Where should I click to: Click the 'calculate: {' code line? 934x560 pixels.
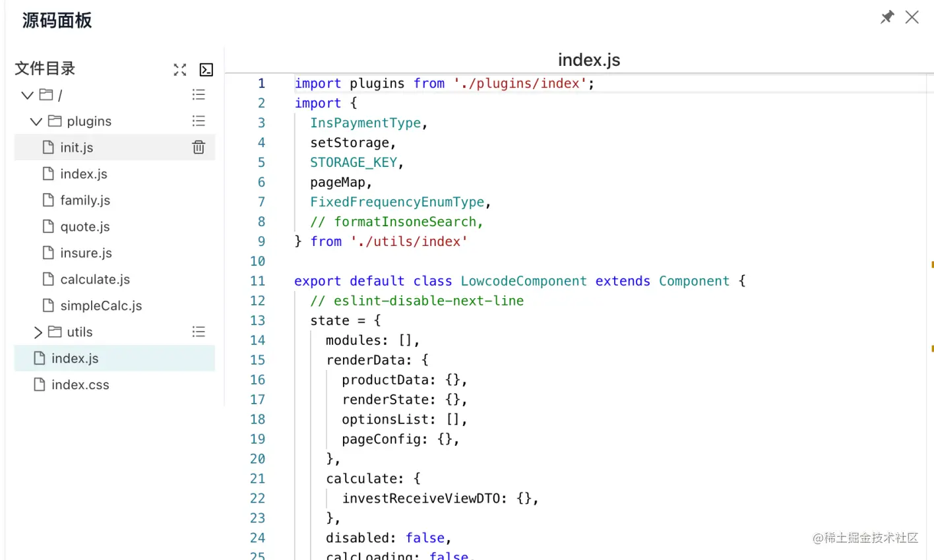coord(373,480)
